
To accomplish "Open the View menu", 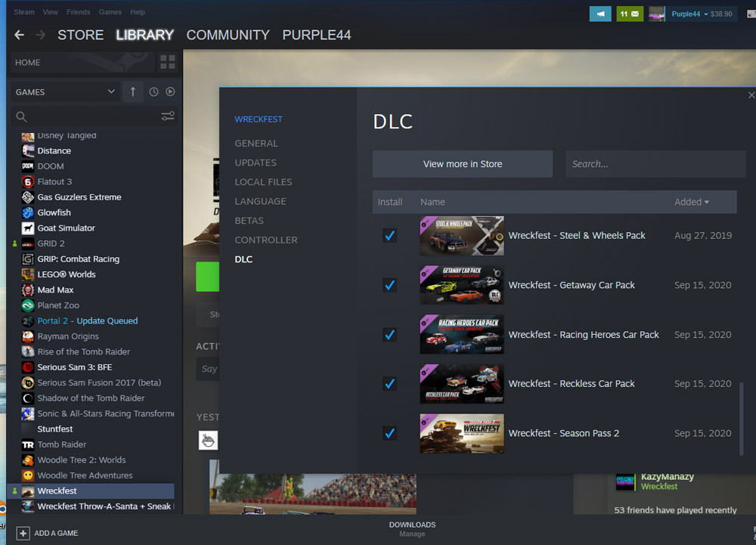I will point(50,12).
